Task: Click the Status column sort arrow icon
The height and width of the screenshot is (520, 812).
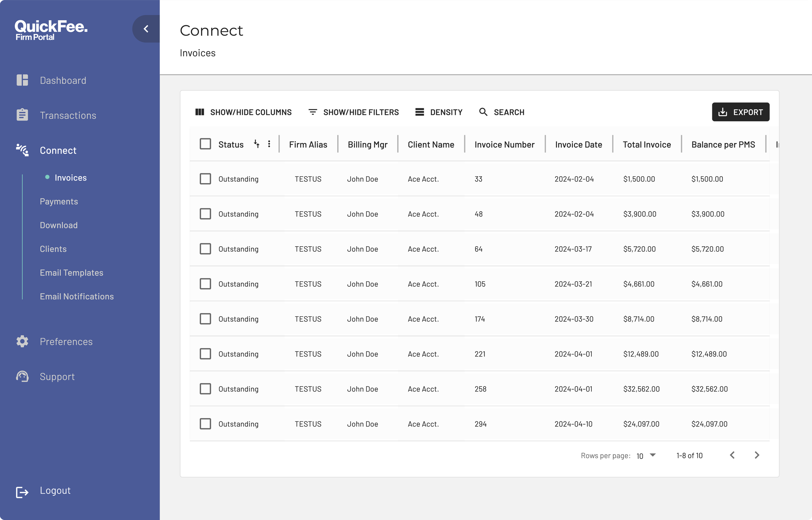Action: click(257, 144)
